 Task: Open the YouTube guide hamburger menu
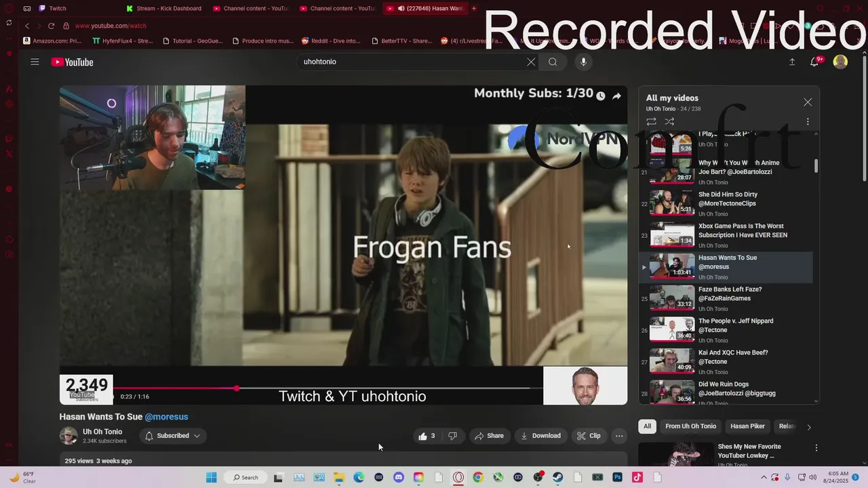[35, 62]
